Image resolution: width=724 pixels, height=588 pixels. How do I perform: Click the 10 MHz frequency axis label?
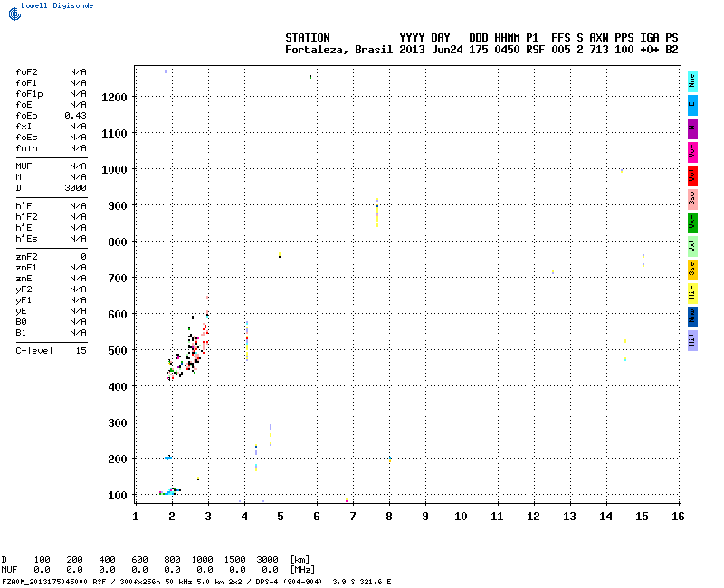(461, 517)
